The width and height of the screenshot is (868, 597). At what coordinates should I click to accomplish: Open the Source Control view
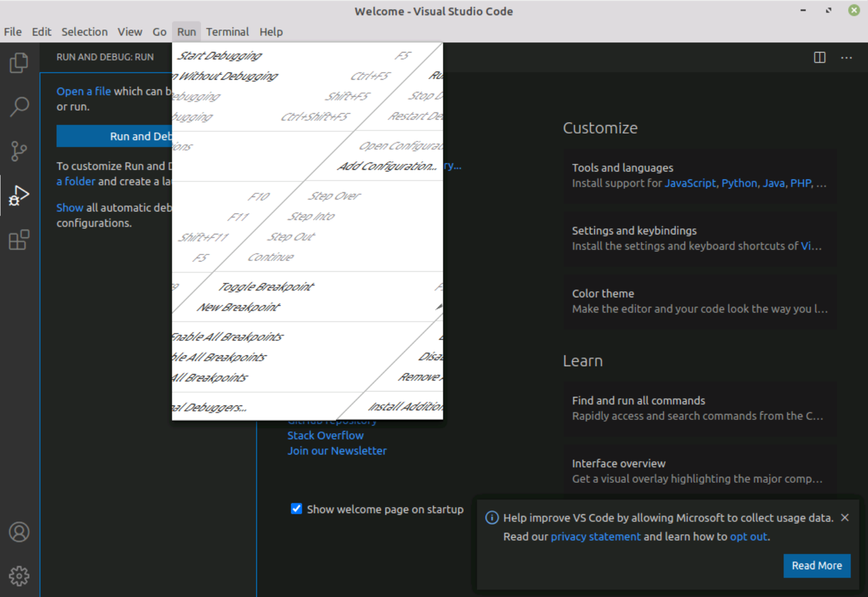[19, 151]
